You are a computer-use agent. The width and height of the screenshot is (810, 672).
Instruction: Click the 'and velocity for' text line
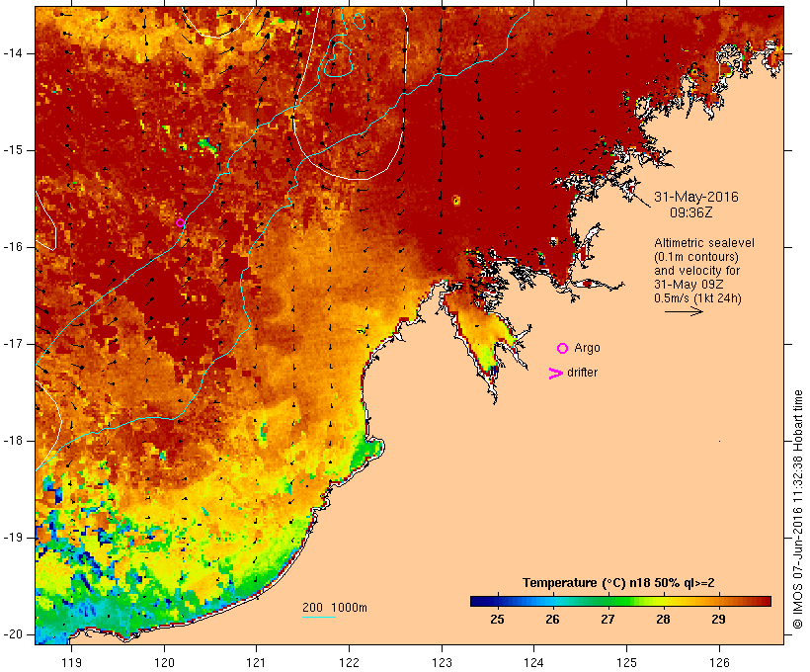[696, 271]
